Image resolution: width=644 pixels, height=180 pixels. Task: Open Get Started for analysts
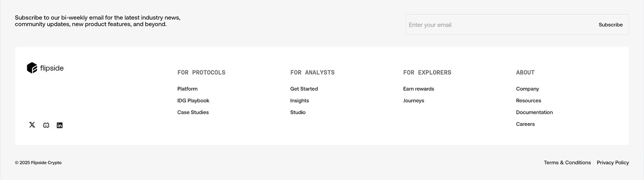tap(304, 89)
